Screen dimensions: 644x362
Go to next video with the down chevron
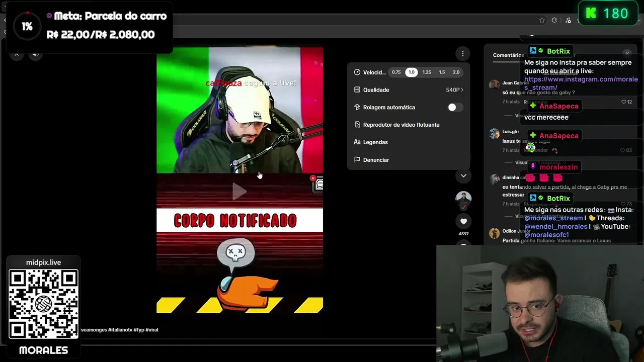coord(463,175)
